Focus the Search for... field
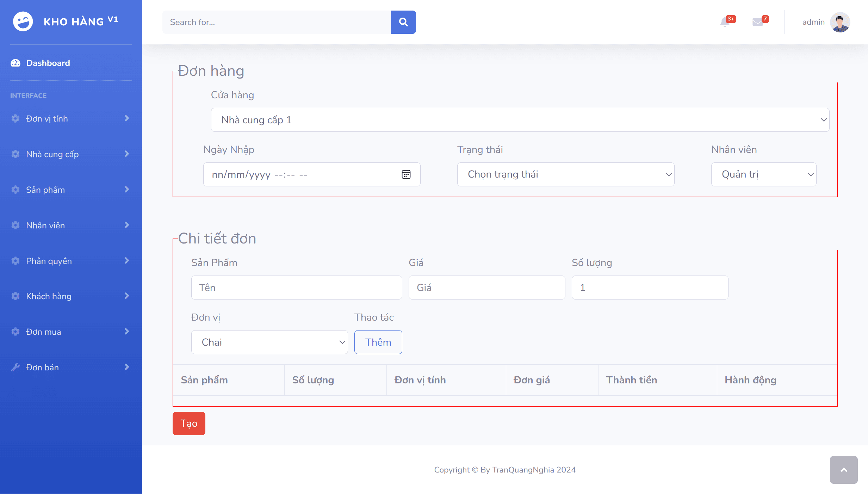This screenshot has height=494, width=868. tap(277, 22)
